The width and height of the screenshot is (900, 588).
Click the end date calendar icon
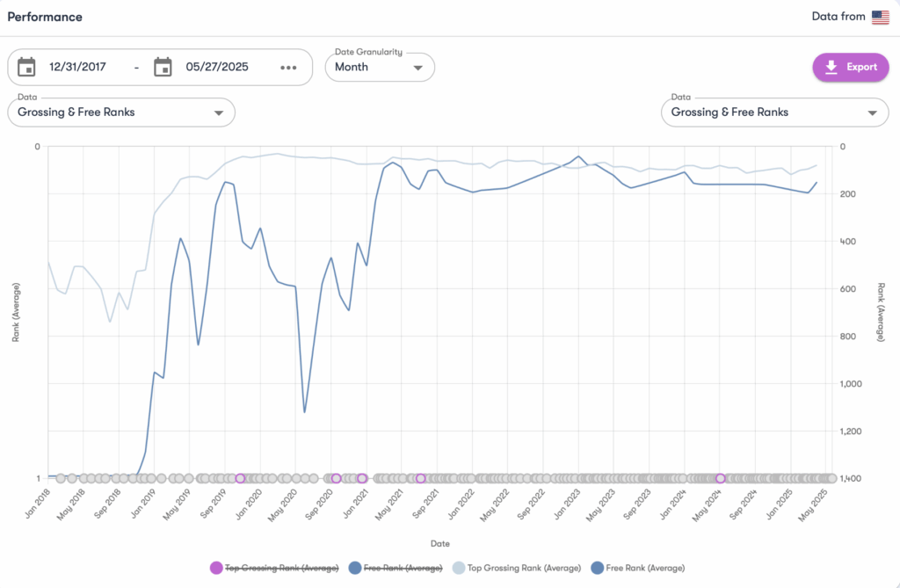point(163,67)
